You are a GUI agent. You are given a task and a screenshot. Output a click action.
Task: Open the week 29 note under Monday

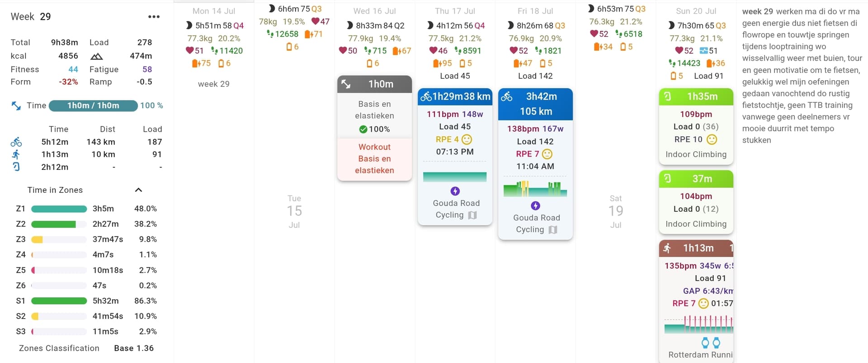click(x=214, y=84)
